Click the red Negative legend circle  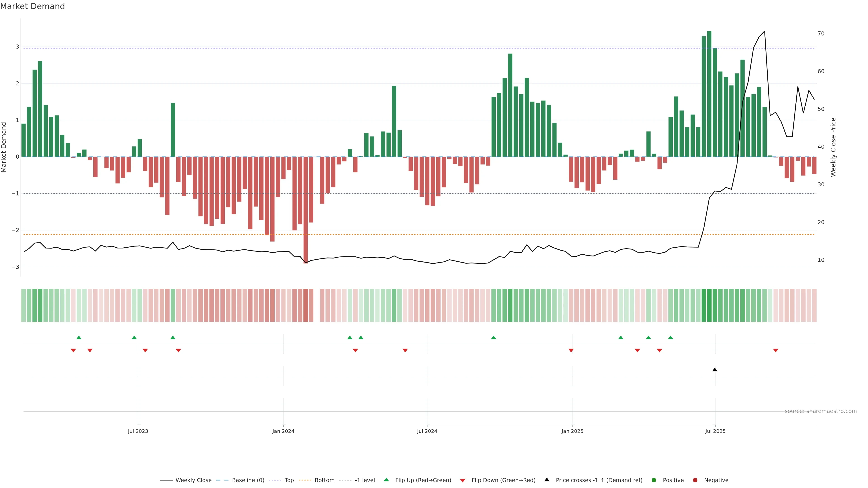pos(695,480)
